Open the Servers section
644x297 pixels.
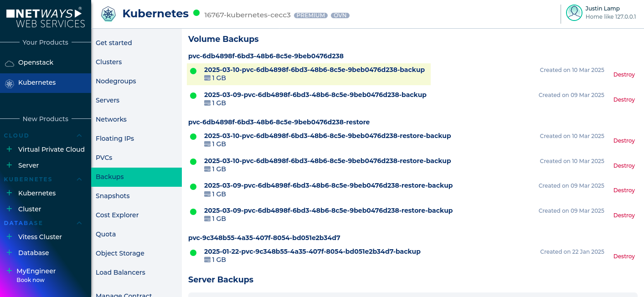136,100
